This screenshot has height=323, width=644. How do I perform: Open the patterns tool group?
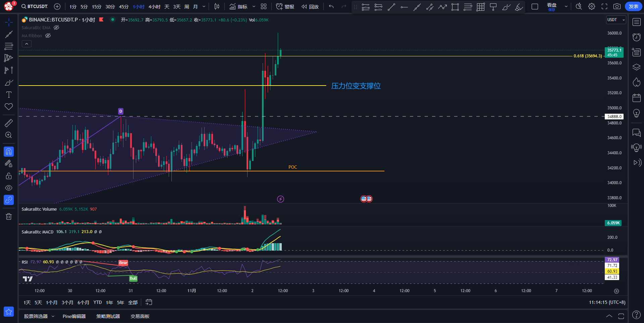pyautogui.click(x=9, y=58)
